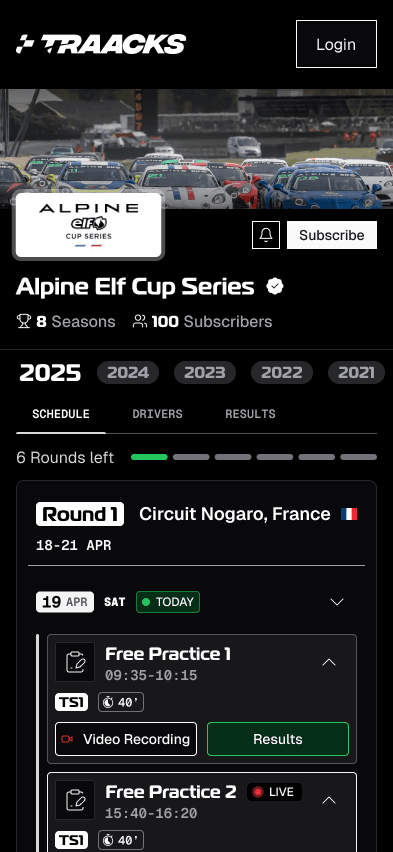Click the trophy Seasons icon
The height and width of the screenshot is (852, 393).
[24, 321]
